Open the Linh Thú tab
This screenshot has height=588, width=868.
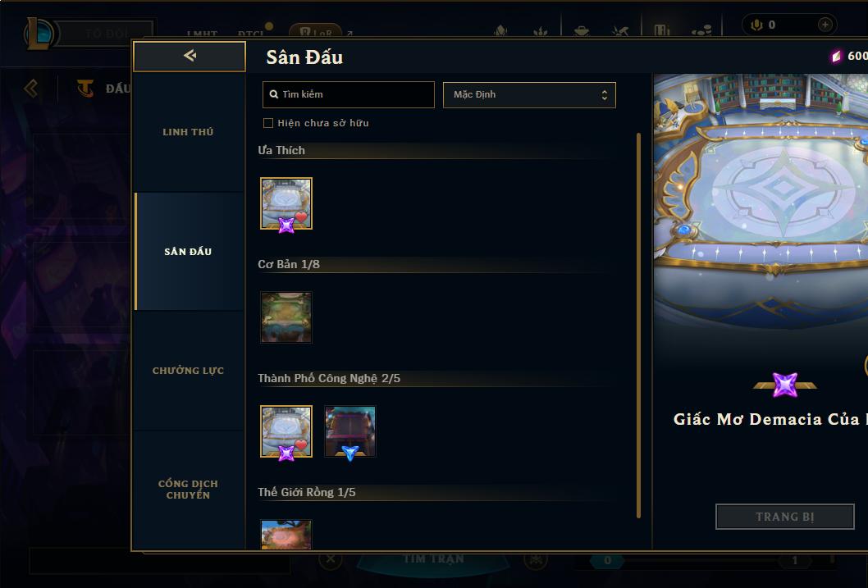point(188,132)
